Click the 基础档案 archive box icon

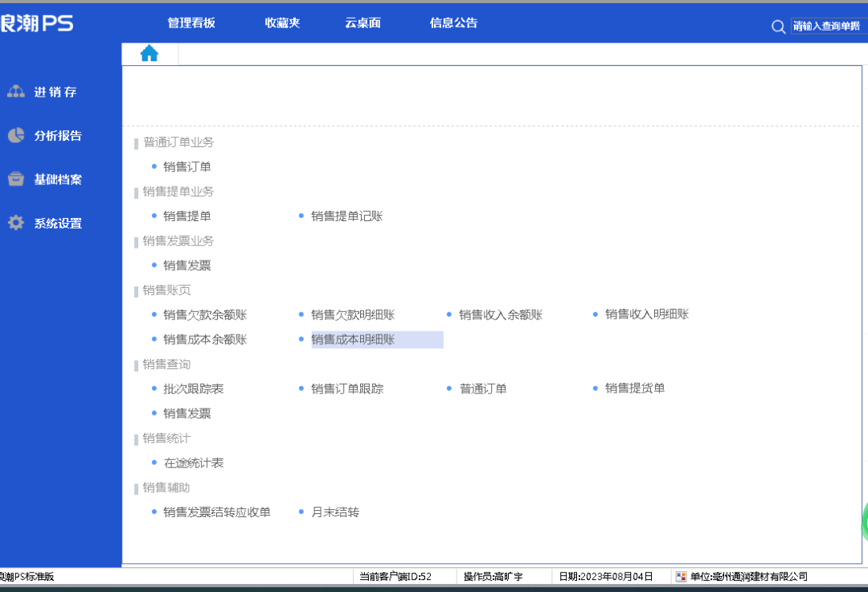[x=16, y=179]
